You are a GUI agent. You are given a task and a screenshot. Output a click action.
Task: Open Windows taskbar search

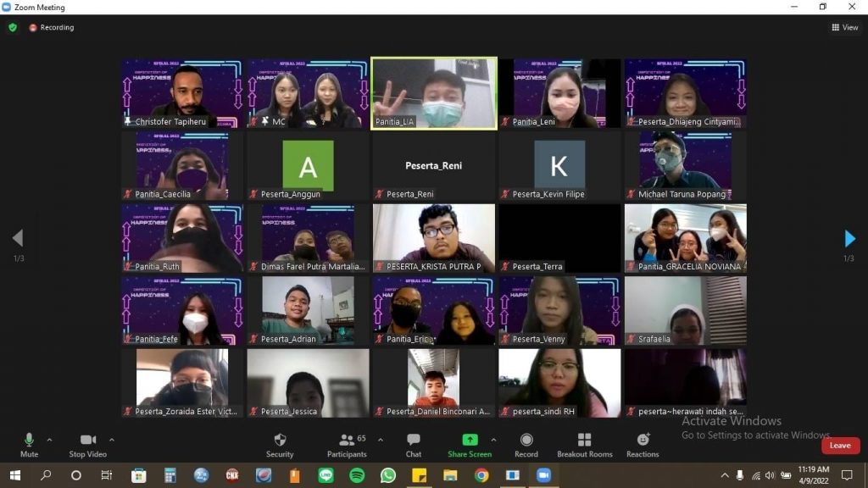[46, 475]
